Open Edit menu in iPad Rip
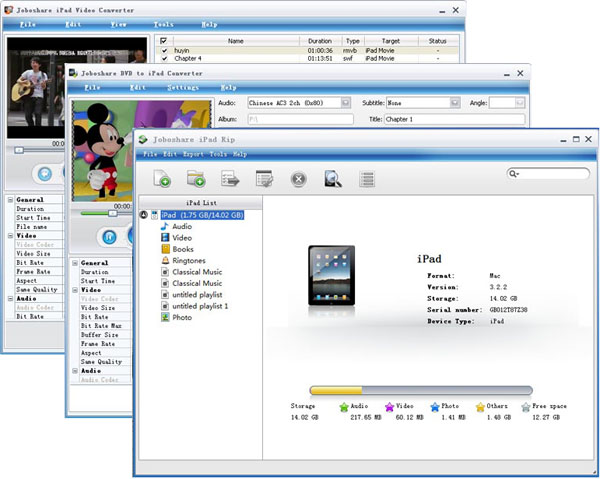 point(170,154)
